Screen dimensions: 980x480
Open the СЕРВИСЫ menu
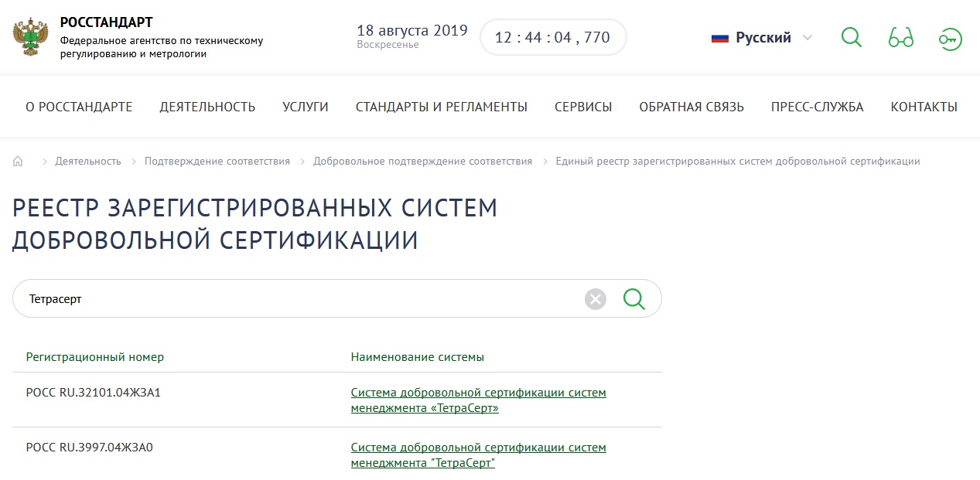583,107
